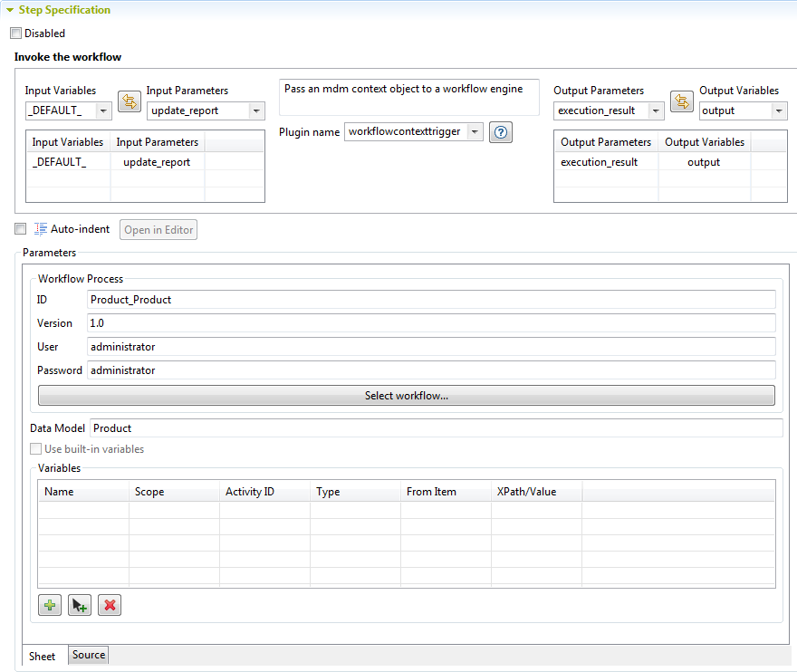Collapse the Step Specification section
Screen dimensions: 797x672
click(9, 10)
